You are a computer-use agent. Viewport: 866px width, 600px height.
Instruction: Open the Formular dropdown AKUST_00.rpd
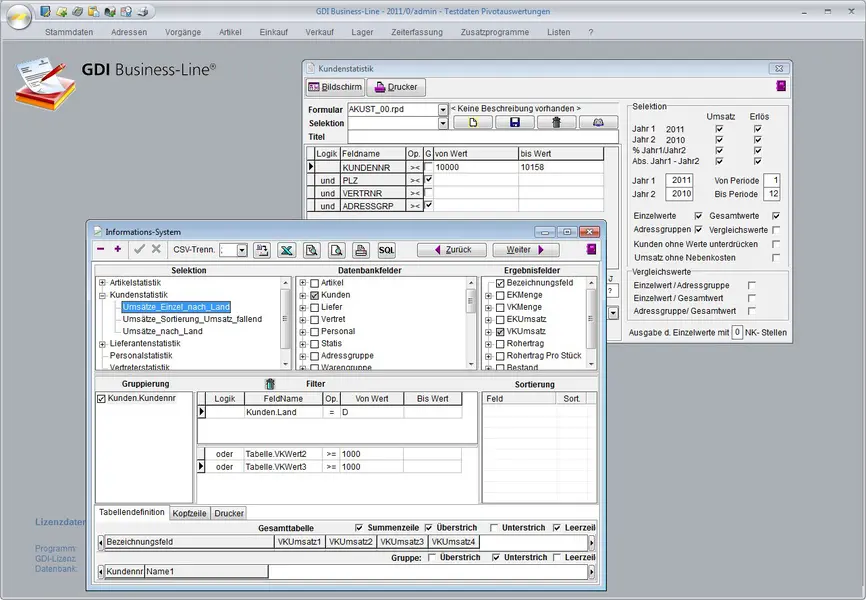pyautogui.click(x=443, y=109)
